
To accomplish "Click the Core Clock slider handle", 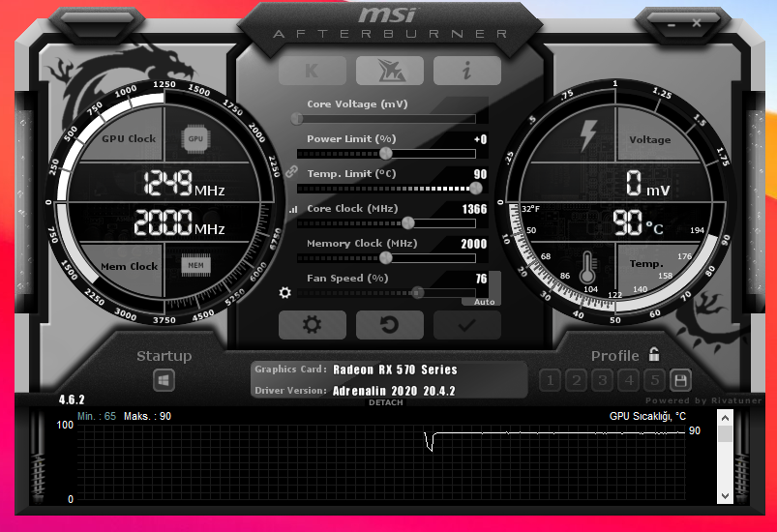I will tap(407, 222).
